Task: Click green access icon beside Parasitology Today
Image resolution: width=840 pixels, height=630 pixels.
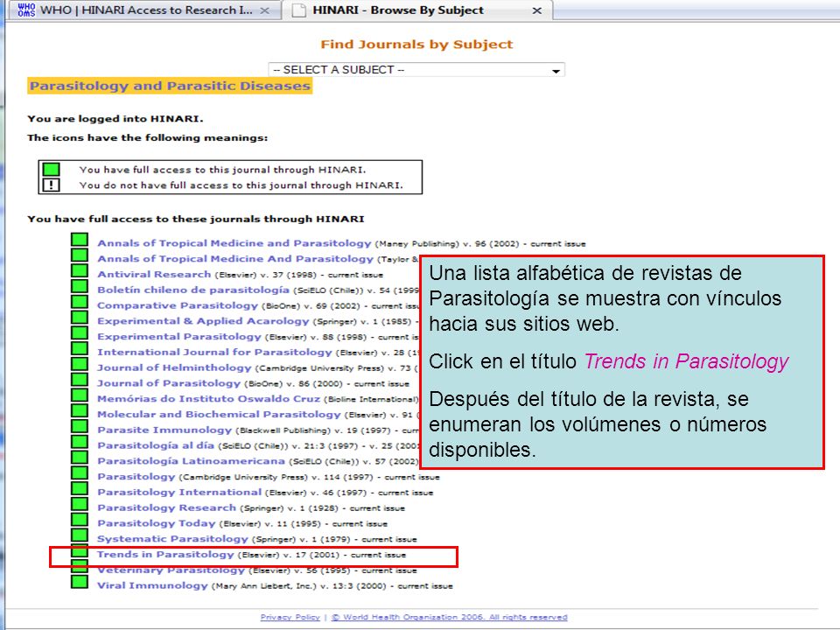Action: [x=80, y=519]
